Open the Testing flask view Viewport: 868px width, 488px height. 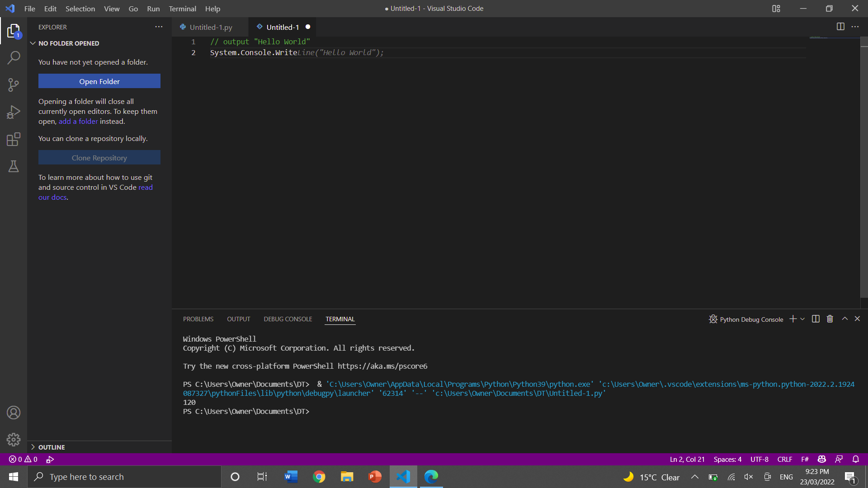coord(14,166)
